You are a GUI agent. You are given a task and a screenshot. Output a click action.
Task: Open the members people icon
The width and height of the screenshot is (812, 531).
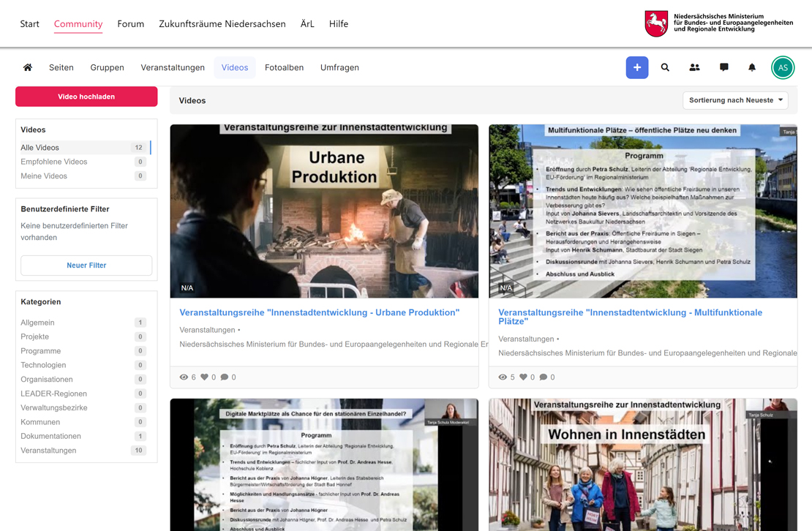(x=694, y=67)
